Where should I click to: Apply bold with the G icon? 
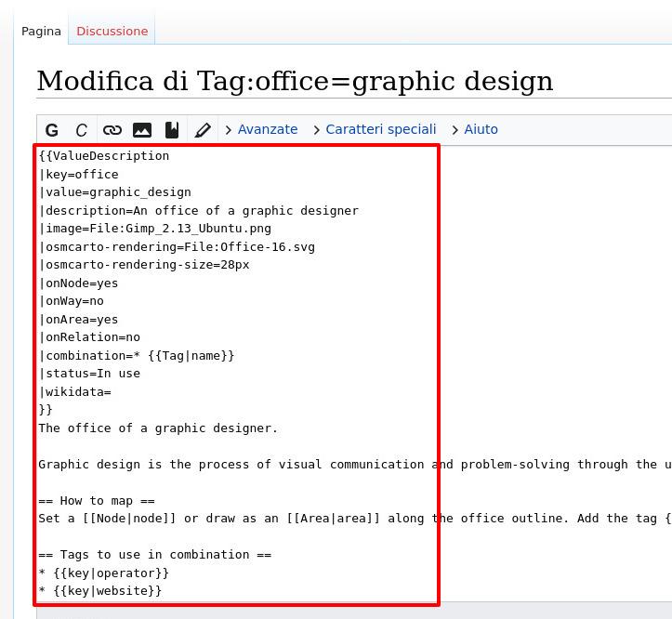52,130
